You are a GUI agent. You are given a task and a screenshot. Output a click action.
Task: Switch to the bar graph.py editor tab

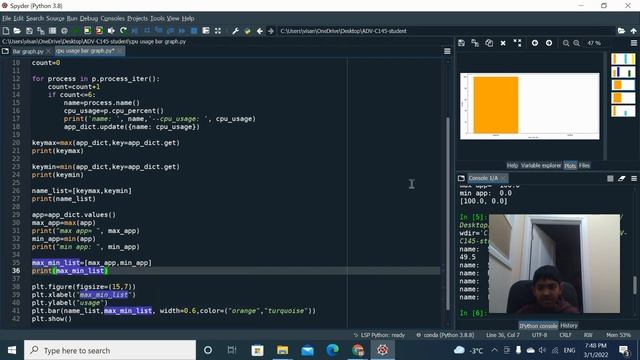pos(28,51)
